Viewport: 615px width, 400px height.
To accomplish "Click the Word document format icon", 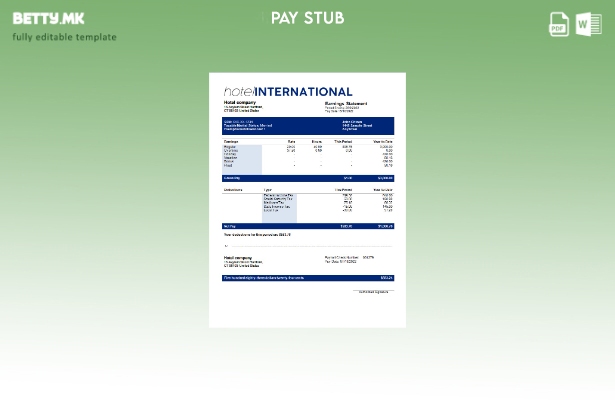I will [x=589, y=25].
